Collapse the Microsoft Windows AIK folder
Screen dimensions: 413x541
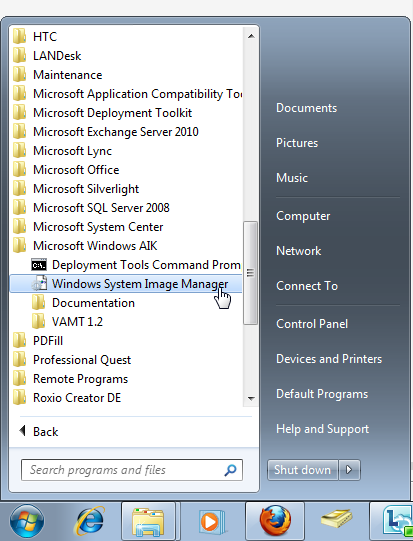pos(126,245)
